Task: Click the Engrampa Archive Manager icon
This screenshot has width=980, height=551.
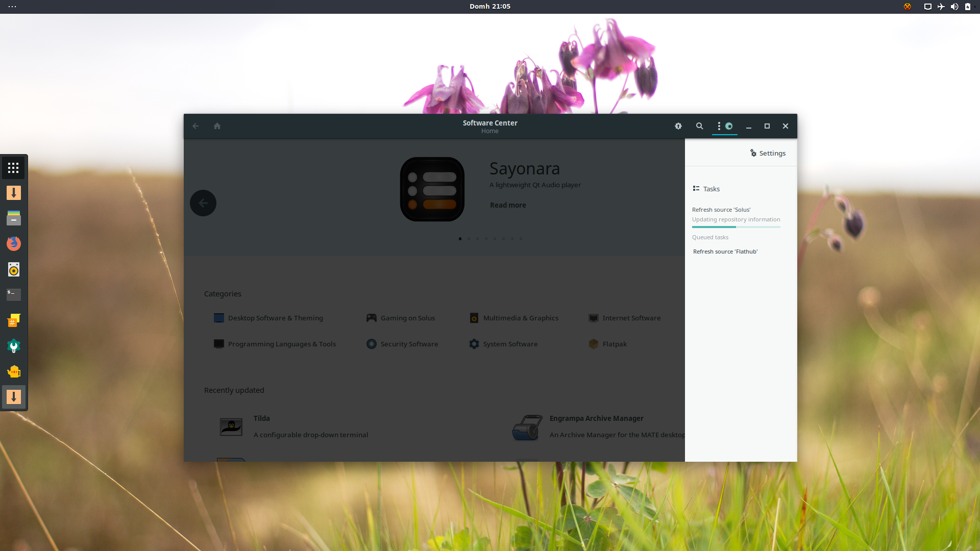Action: tap(527, 427)
